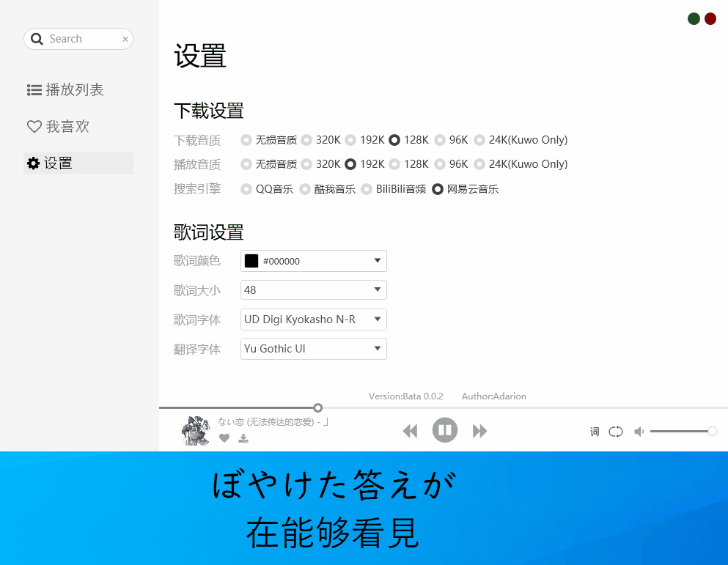
Task: Set playback quality to 320K
Action: (x=306, y=163)
